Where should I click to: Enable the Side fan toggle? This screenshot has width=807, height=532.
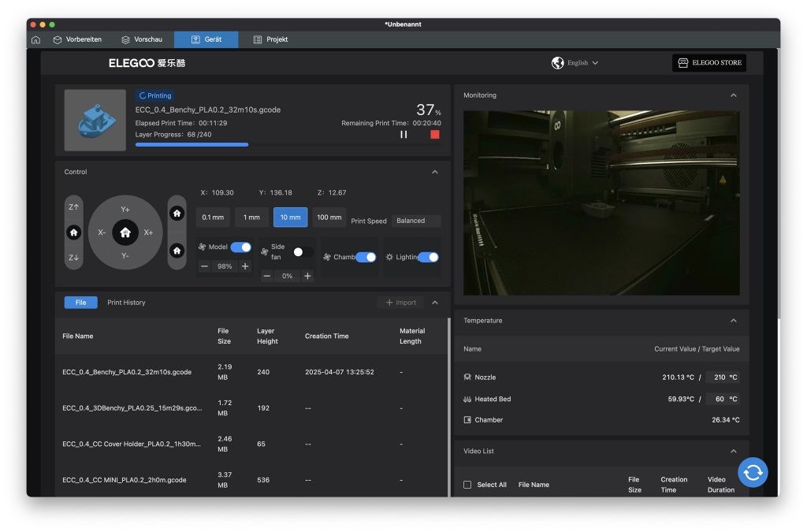(303, 252)
